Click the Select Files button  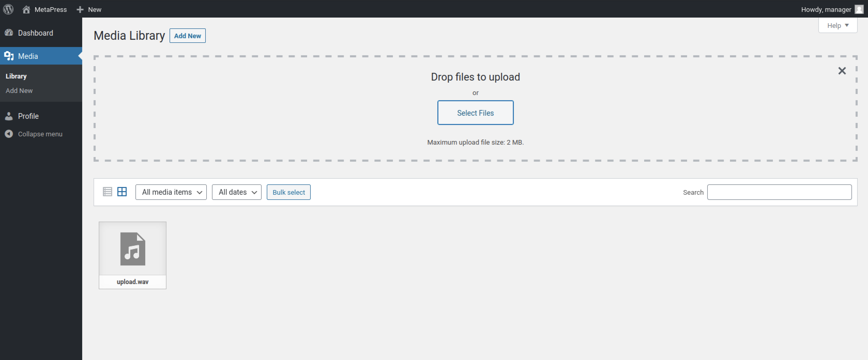pyautogui.click(x=475, y=113)
